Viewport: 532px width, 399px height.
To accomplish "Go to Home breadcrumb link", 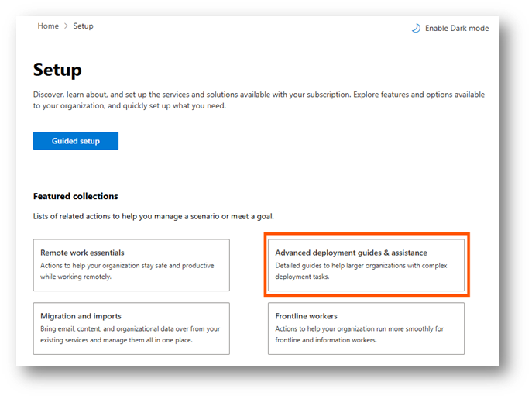I will (48, 26).
